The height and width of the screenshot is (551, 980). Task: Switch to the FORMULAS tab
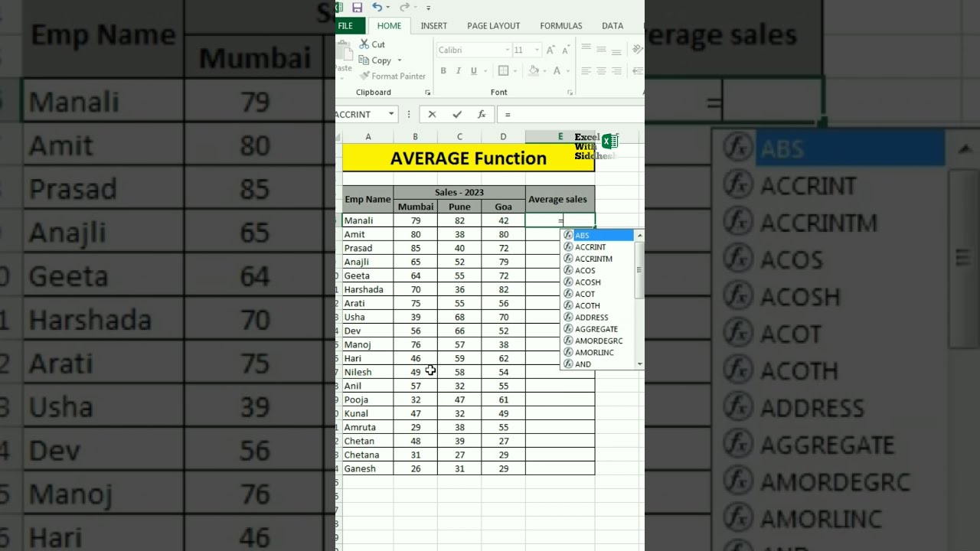[561, 26]
